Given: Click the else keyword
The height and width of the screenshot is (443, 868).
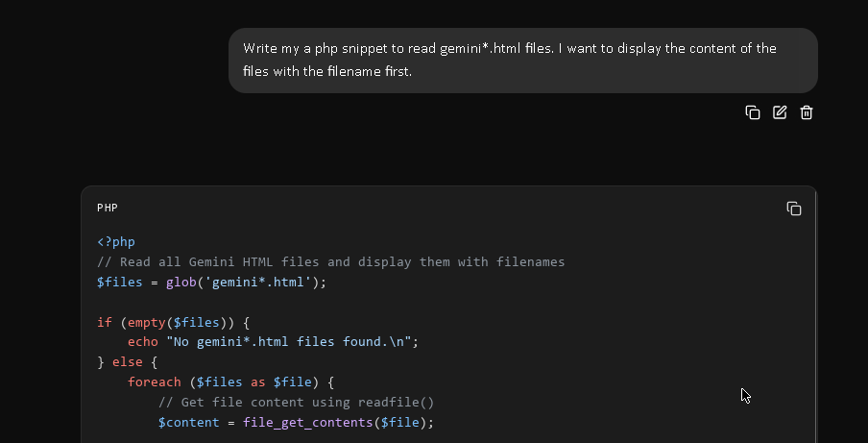Looking at the screenshot, I should [x=127, y=362].
